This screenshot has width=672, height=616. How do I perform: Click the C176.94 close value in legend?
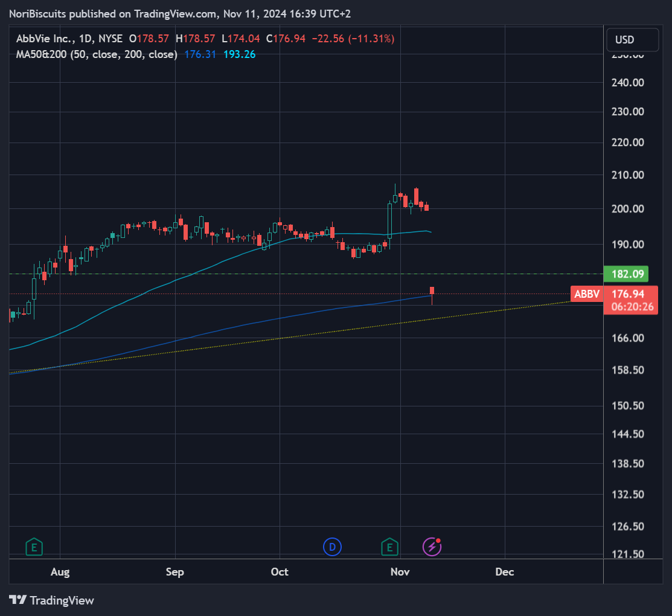click(286, 39)
